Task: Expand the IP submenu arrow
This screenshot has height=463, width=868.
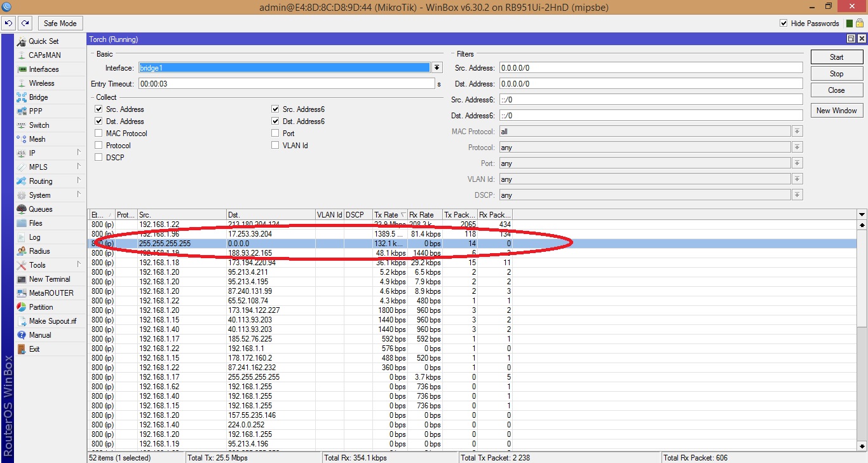Action: tap(79, 153)
